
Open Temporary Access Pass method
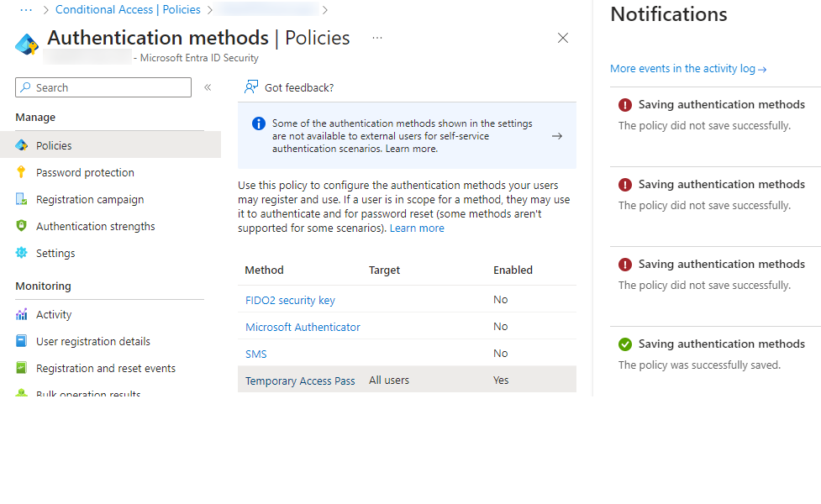300,381
